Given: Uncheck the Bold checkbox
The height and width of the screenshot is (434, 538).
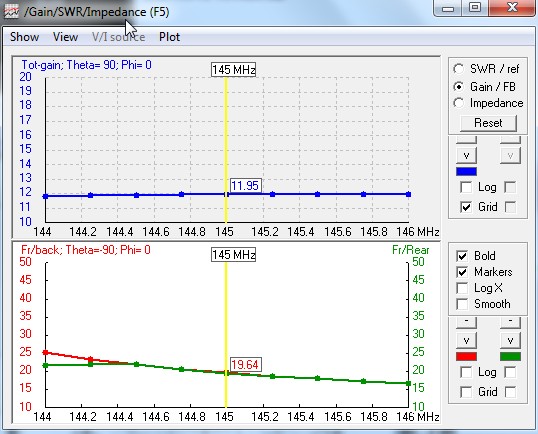Looking at the screenshot, I should pos(462,256).
